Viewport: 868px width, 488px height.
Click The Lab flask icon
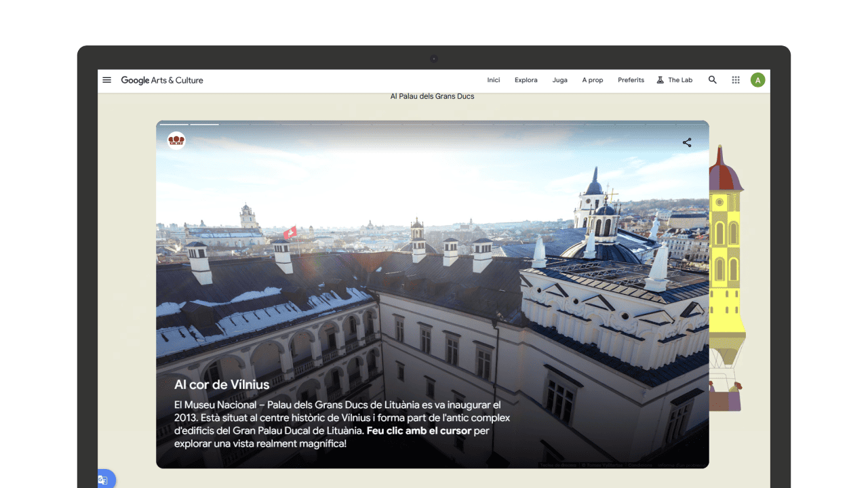[x=659, y=79]
